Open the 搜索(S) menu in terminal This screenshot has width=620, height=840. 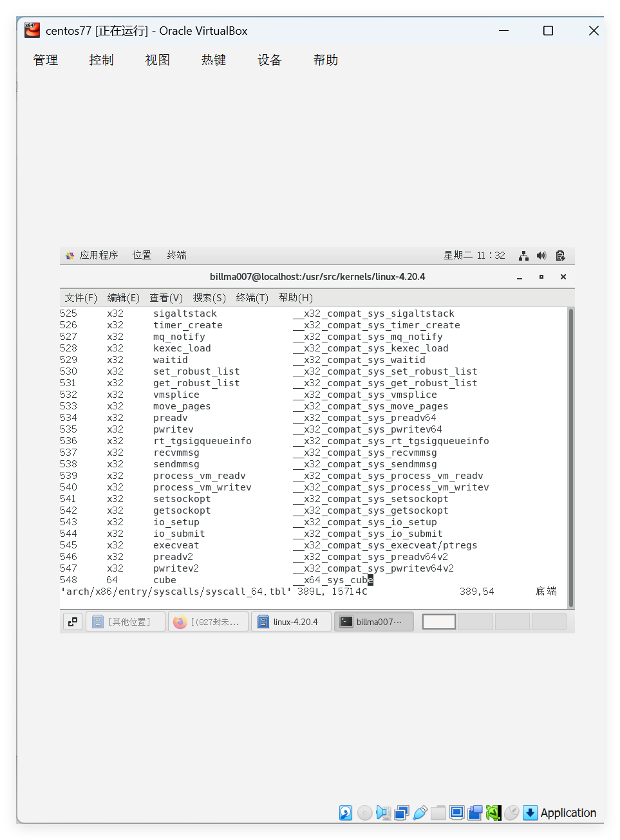pos(209,297)
